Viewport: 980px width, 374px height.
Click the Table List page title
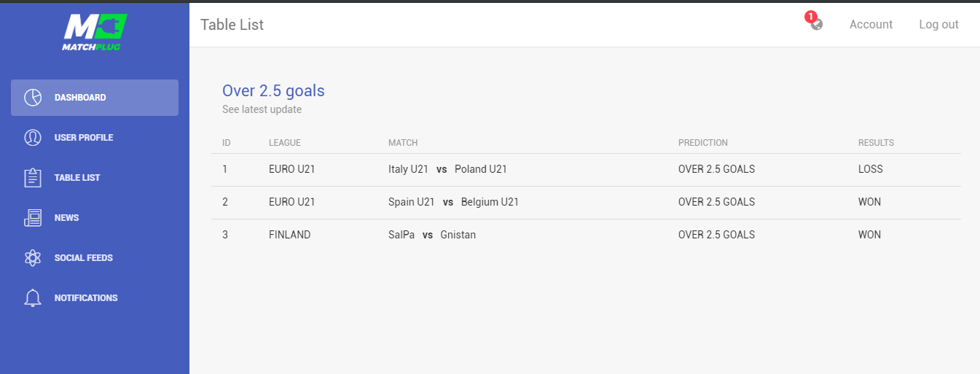[x=232, y=25]
